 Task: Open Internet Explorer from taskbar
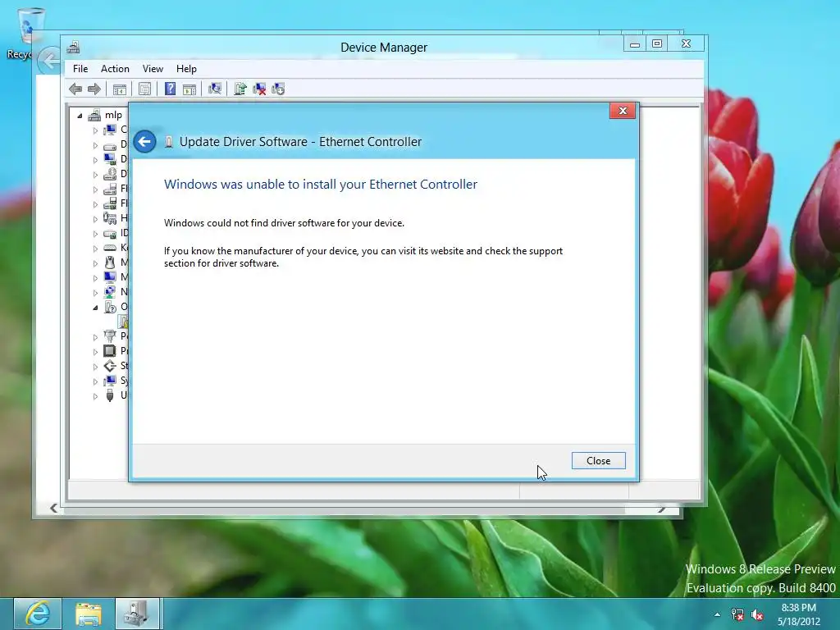tap(38, 614)
